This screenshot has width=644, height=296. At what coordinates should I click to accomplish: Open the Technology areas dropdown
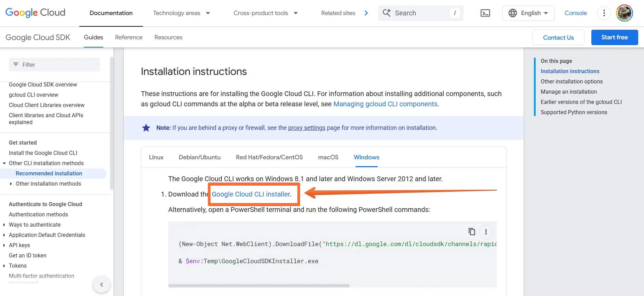(x=181, y=13)
